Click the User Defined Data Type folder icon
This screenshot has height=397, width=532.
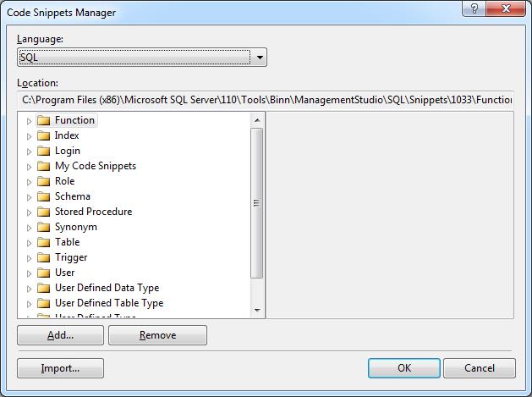click(x=44, y=288)
